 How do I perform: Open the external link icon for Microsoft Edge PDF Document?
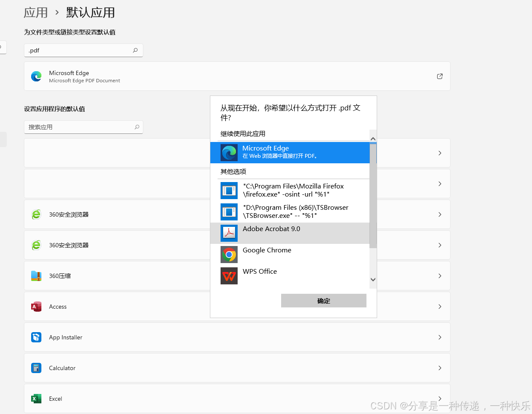tap(440, 76)
